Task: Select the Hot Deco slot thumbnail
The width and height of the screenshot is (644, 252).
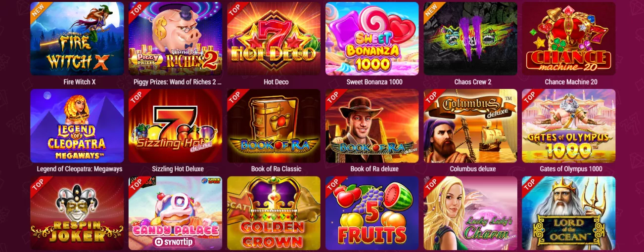Action: tap(274, 39)
